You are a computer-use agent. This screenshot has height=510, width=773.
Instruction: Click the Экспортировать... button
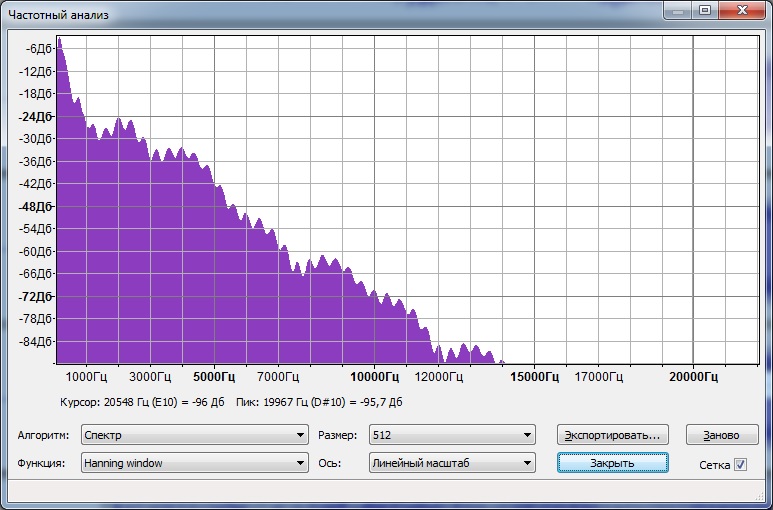(613, 435)
